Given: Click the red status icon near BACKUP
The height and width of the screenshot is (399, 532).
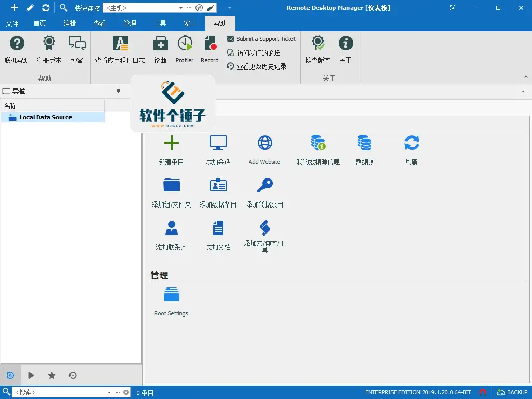Looking at the screenshot, I should 483,392.
